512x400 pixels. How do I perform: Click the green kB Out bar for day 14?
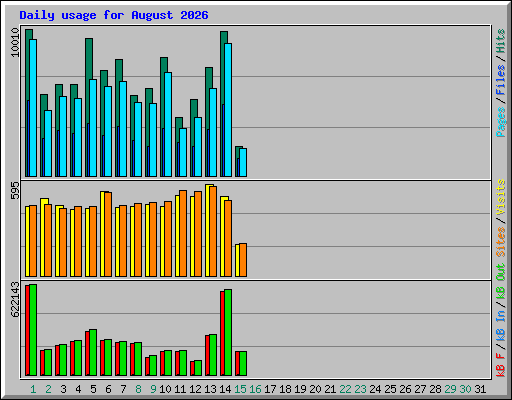[228, 333]
